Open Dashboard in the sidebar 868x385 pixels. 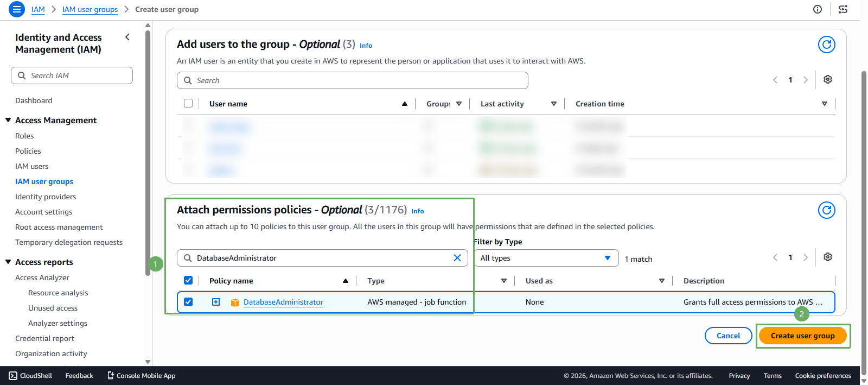(34, 100)
